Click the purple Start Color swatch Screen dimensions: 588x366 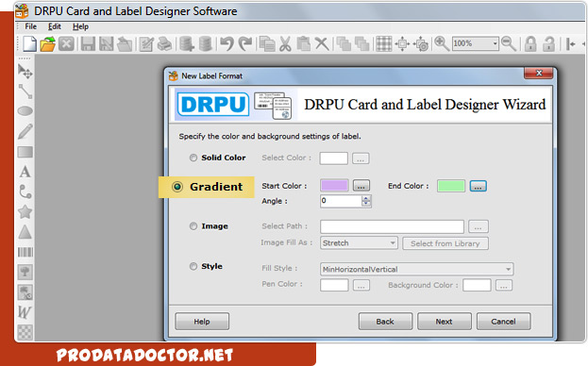point(334,186)
